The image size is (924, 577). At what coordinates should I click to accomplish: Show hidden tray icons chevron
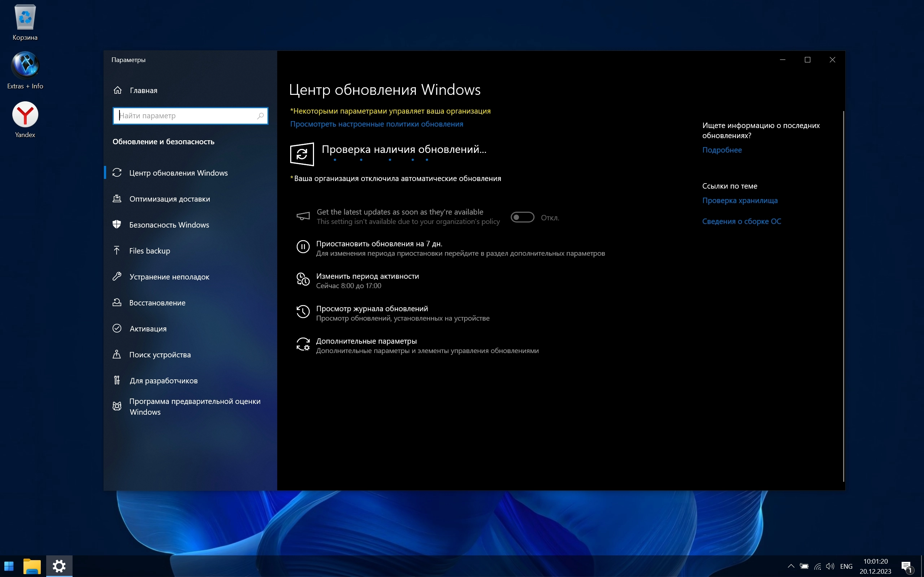[791, 566]
